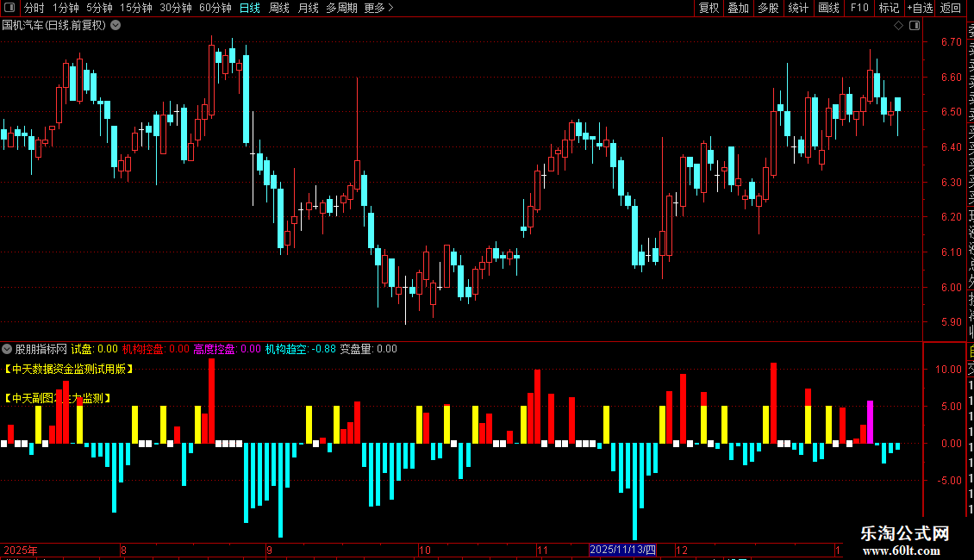Screen dimensions: 974x560
Task: Click the 高度控盘: 0.00 label
Action: coord(228,349)
